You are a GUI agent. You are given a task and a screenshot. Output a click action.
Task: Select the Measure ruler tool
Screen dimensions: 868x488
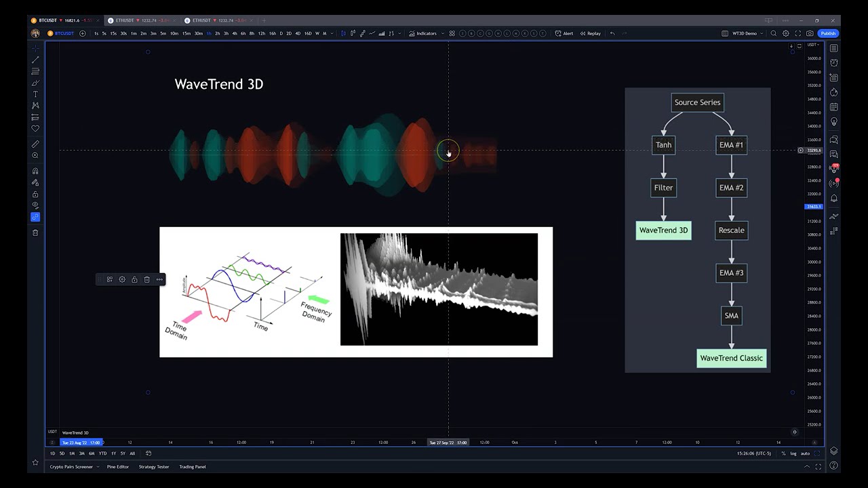click(35, 144)
